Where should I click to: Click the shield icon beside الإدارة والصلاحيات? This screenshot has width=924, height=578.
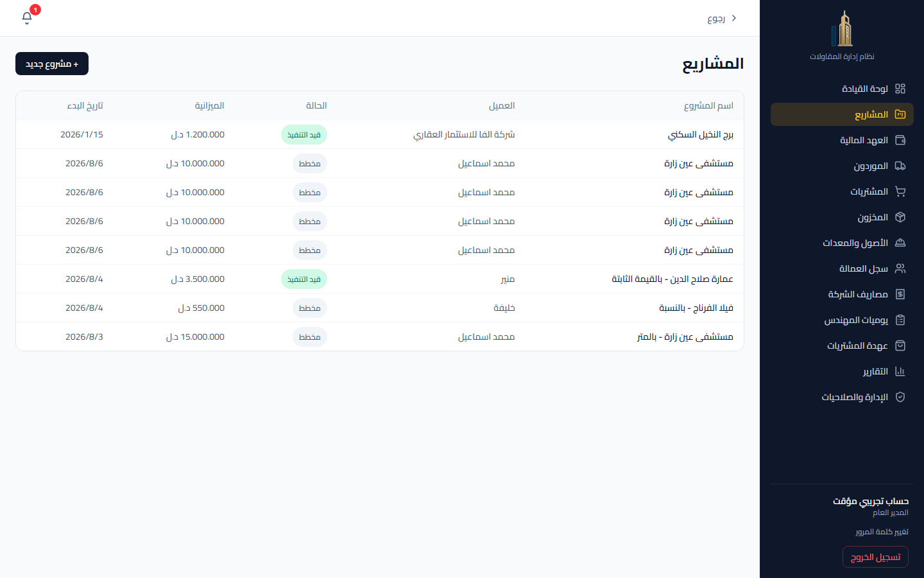tap(900, 397)
